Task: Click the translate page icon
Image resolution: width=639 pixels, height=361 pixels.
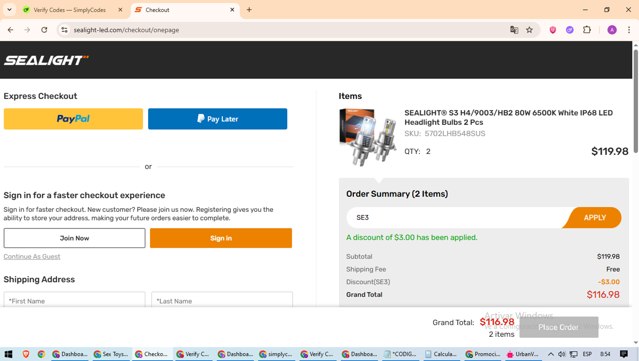Action: pos(514,30)
